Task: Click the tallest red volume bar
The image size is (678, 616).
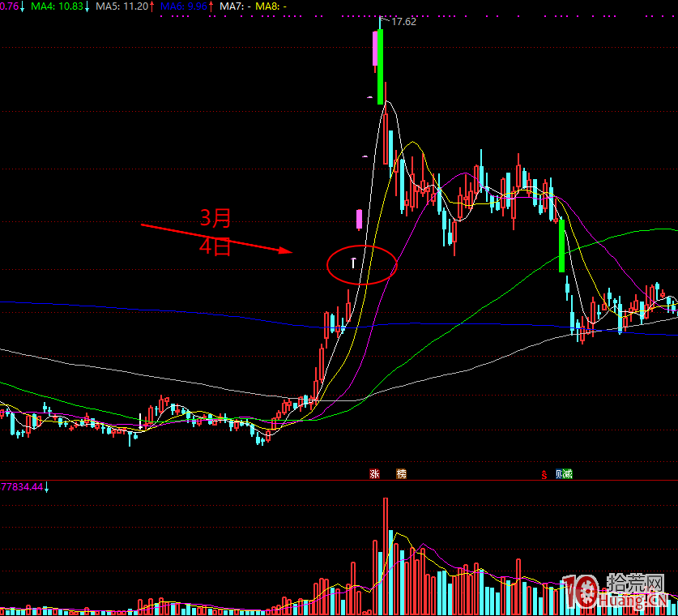Action: point(386,556)
